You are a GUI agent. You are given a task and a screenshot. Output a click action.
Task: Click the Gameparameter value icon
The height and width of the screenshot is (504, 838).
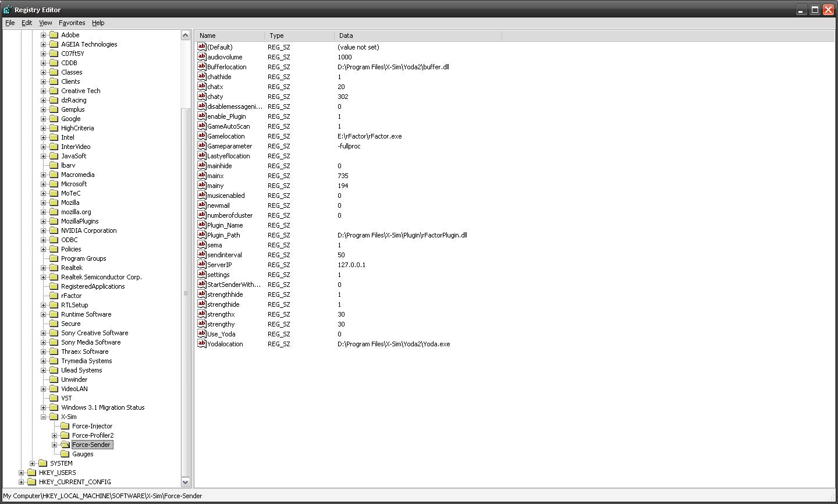tap(202, 146)
